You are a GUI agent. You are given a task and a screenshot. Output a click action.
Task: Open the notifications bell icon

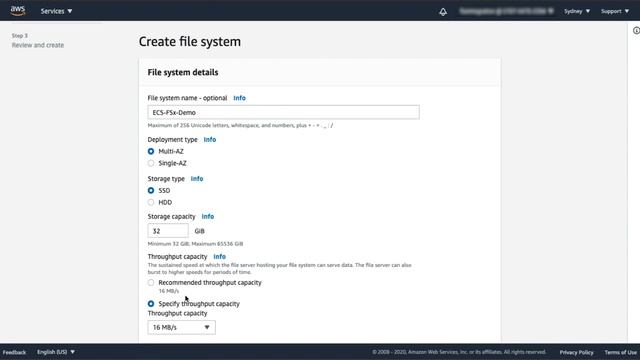click(443, 11)
